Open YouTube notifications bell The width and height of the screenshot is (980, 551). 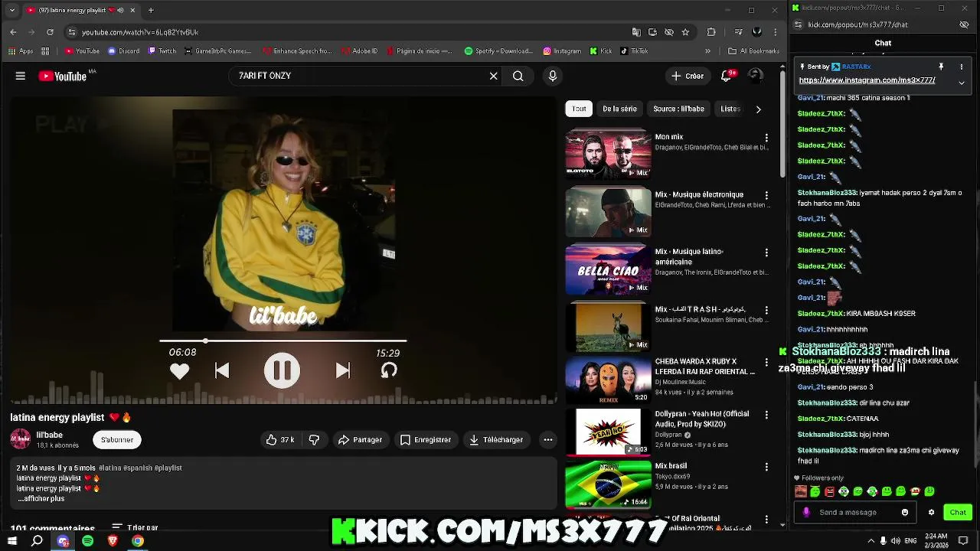[x=726, y=76]
